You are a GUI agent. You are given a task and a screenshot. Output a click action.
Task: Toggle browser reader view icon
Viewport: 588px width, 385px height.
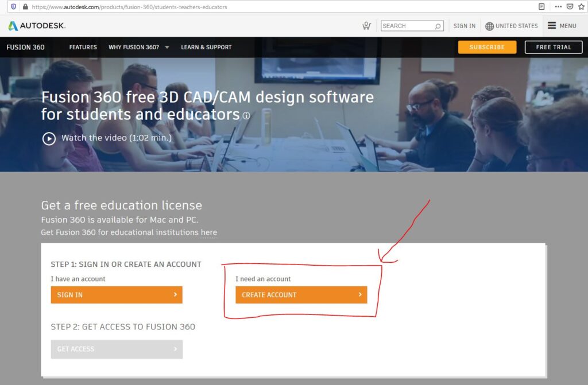pos(541,6)
